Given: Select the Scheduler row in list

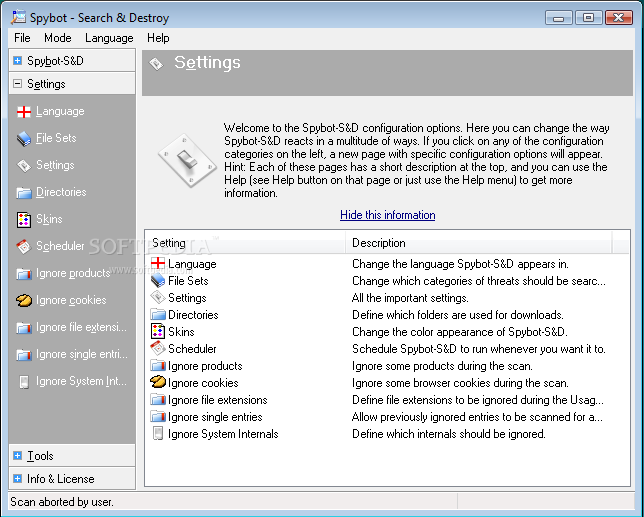Looking at the screenshot, I should pyautogui.click(x=387, y=349).
